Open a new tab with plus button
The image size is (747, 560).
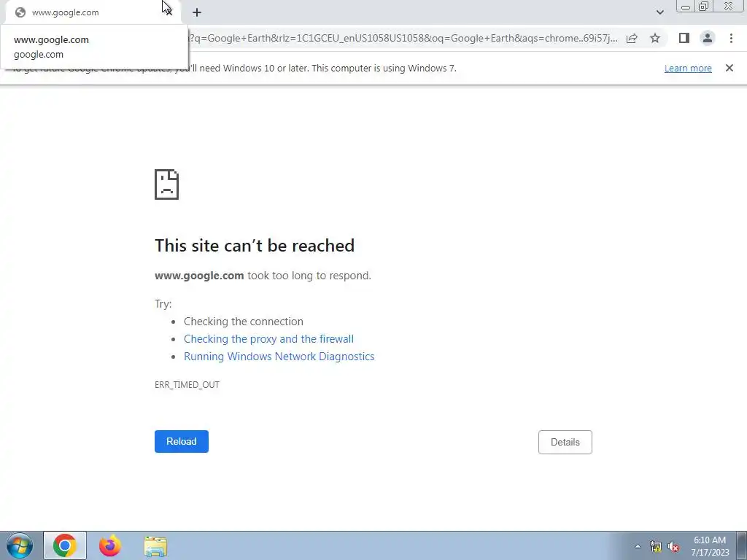197,12
